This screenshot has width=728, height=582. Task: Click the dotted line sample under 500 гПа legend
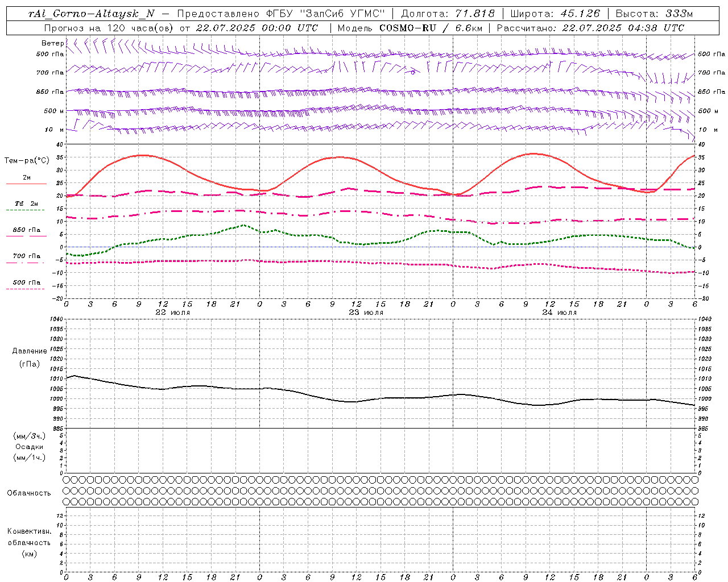[x=26, y=289]
